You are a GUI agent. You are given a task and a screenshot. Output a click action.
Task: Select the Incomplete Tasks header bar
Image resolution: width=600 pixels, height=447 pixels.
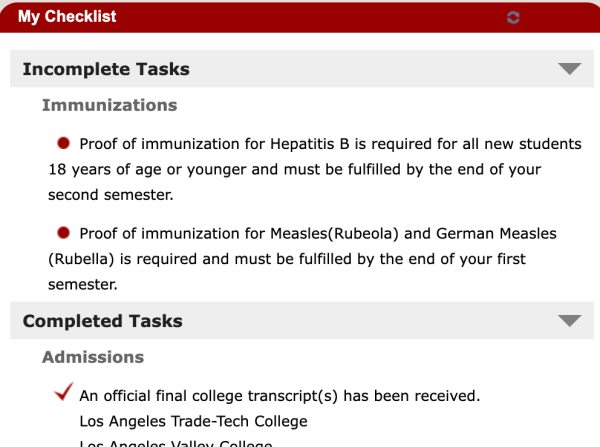coord(302,69)
